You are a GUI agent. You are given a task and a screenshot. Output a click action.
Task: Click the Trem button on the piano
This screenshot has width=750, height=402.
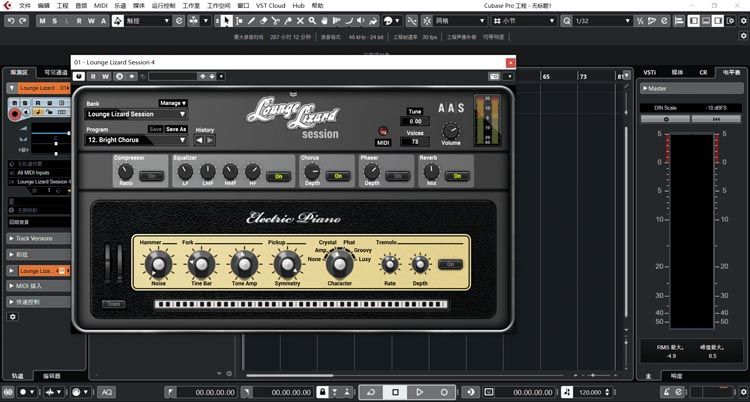click(x=113, y=304)
